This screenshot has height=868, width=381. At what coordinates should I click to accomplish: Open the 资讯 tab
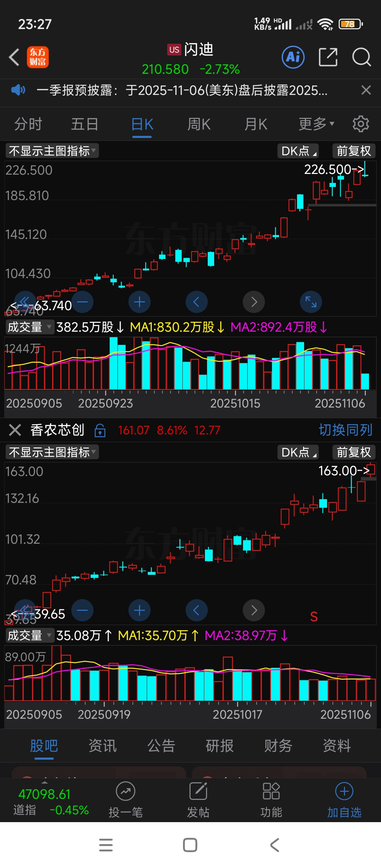tap(102, 746)
